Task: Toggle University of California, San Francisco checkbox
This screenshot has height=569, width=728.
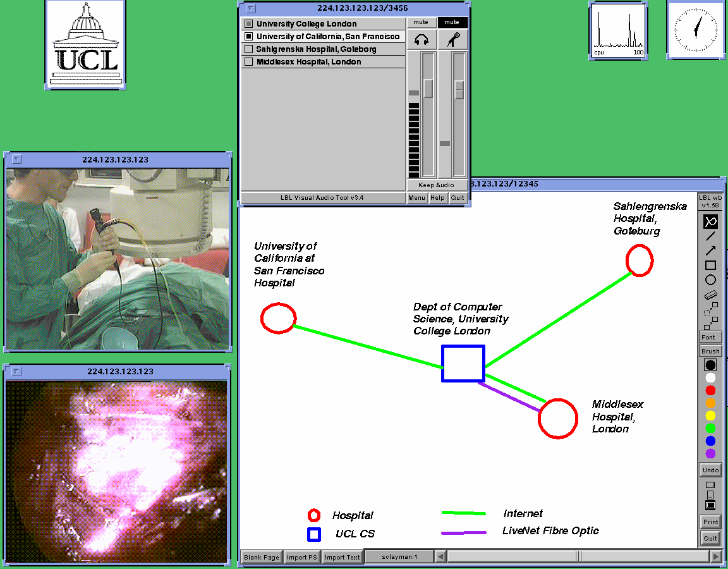Action: pyautogui.click(x=249, y=36)
